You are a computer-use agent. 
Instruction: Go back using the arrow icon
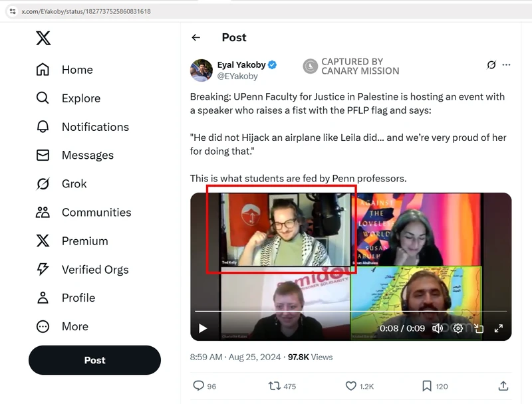(196, 38)
